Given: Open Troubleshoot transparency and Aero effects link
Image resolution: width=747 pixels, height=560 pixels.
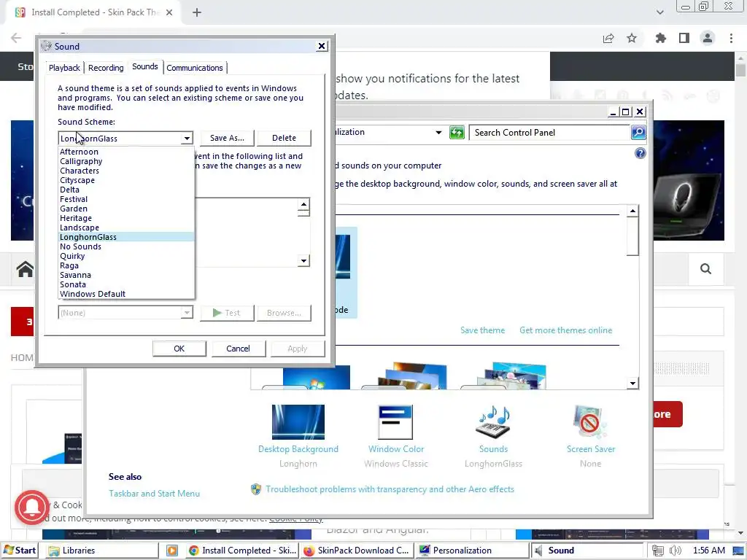Looking at the screenshot, I should (390, 489).
